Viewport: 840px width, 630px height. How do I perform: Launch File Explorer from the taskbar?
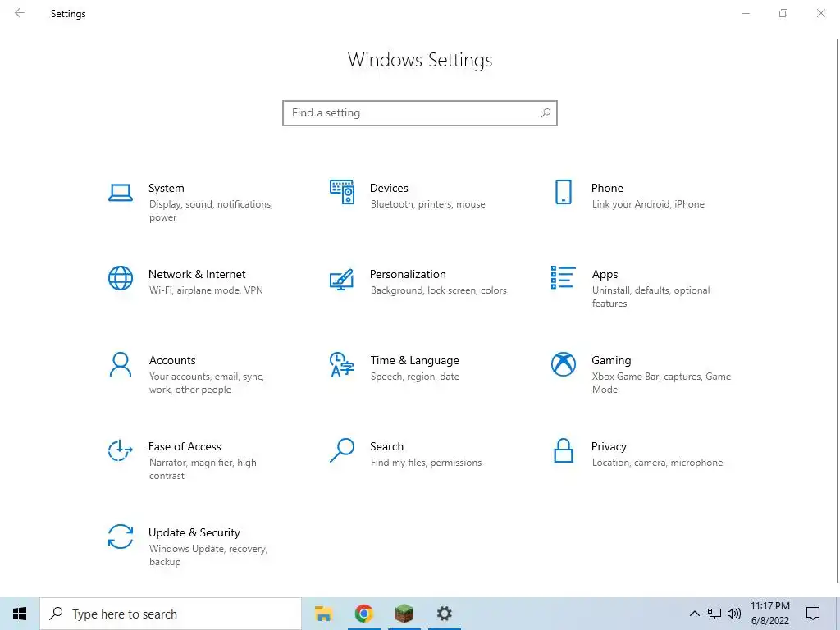(x=323, y=614)
